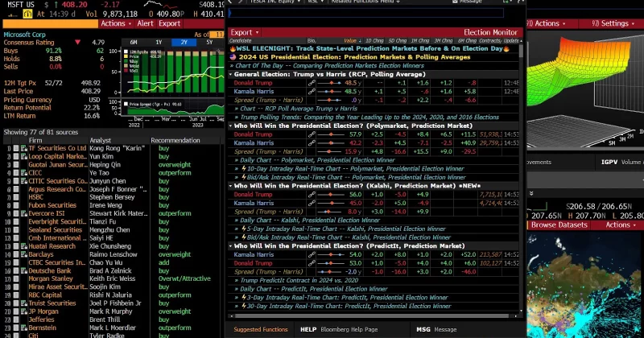644x338 pixels.
Task: Click the US flag icon on 2024 election row
Action: (233, 57)
